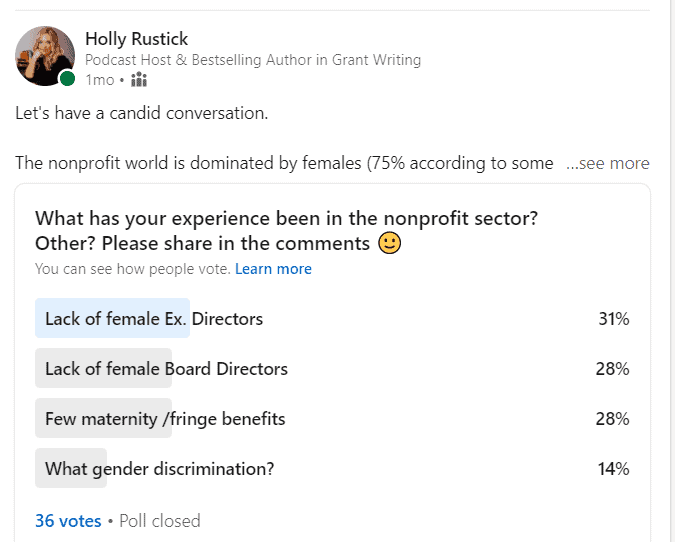
Task: Open Holly Rustick's name link
Action: (136, 39)
